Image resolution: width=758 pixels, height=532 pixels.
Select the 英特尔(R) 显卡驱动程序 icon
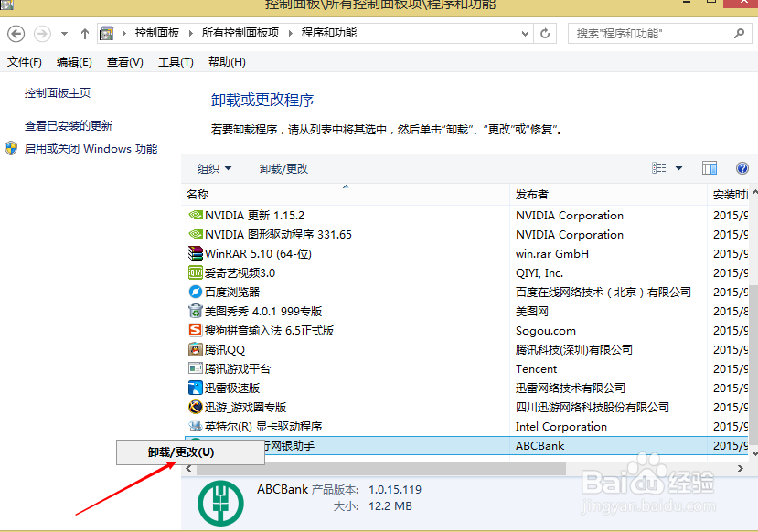[x=196, y=426]
